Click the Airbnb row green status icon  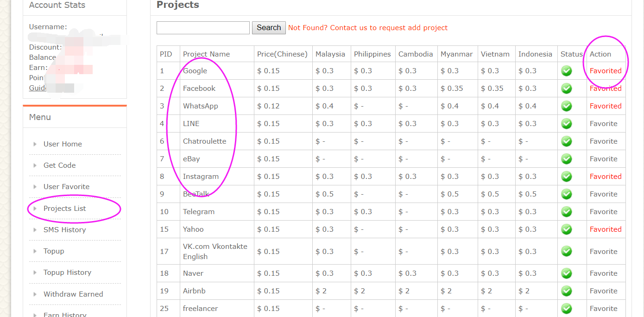566,291
